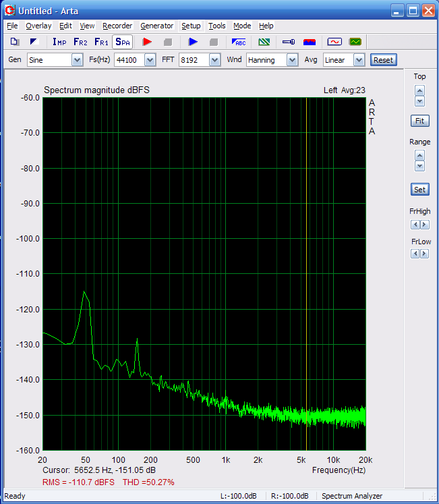Click the FrHigh left arrow
Image resolution: width=439 pixels, height=504 pixels.
415,225
